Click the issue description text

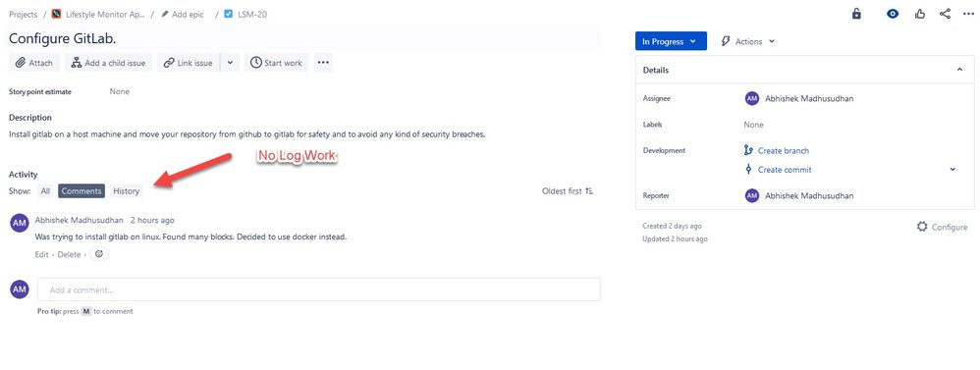pyautogui.click(x=247, y=133)
